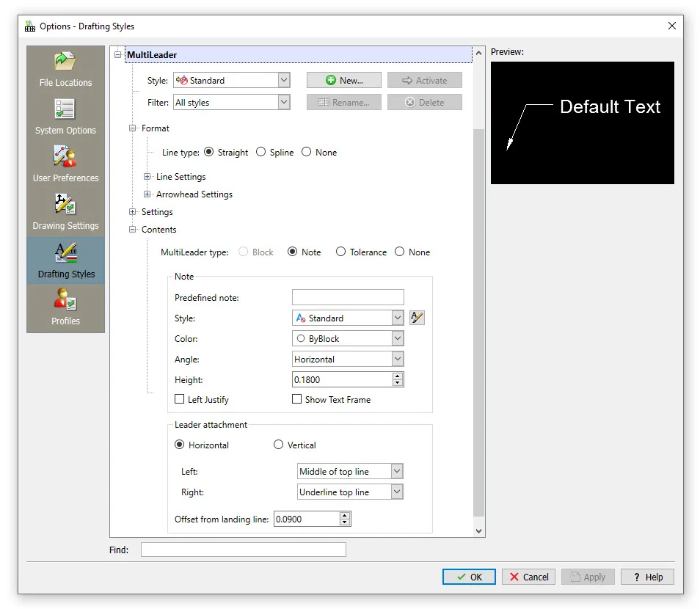The height and width of the screenshot is (609, 700).
Task: Click the Find input field
Action: point(243,550)
